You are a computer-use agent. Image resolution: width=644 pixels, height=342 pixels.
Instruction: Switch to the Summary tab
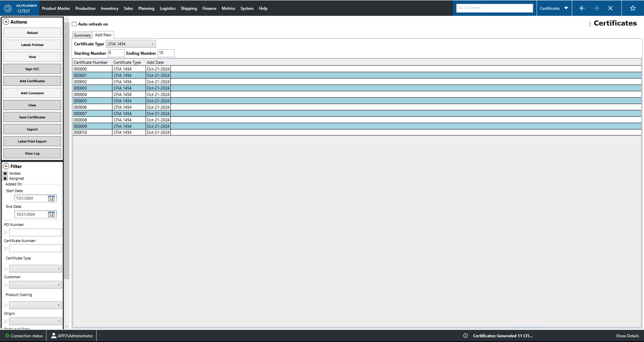tap(82, 35)
